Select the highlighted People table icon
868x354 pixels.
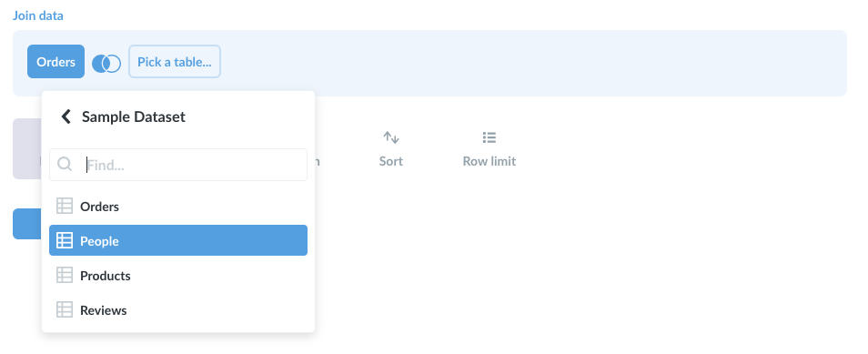click(x=65, y=240)
